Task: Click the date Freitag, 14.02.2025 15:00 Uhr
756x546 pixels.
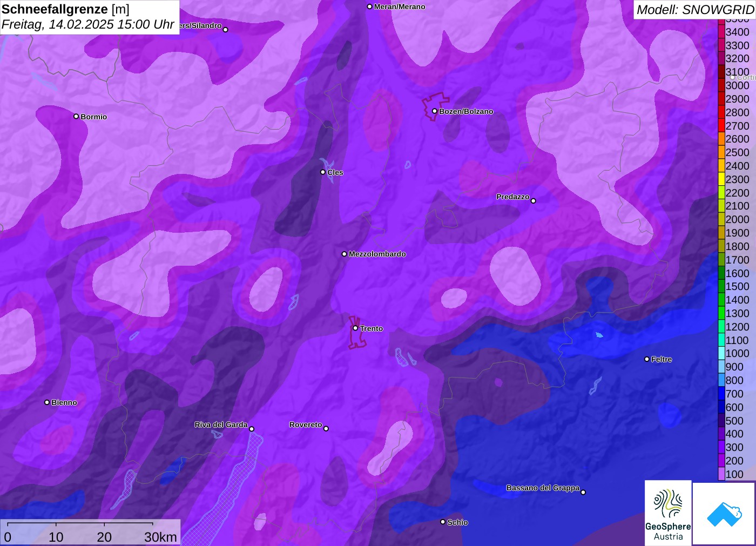Action: pyautogui.click(x=88, y=24)
